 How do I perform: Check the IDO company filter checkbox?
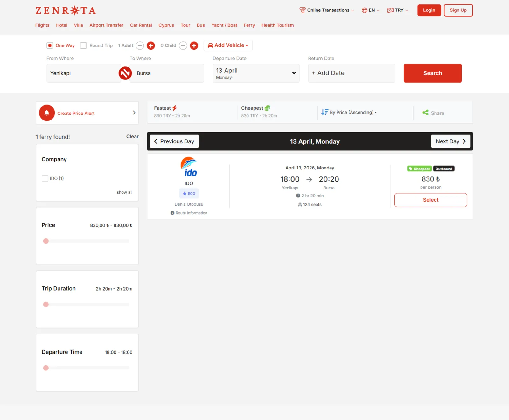pos(45,178)
